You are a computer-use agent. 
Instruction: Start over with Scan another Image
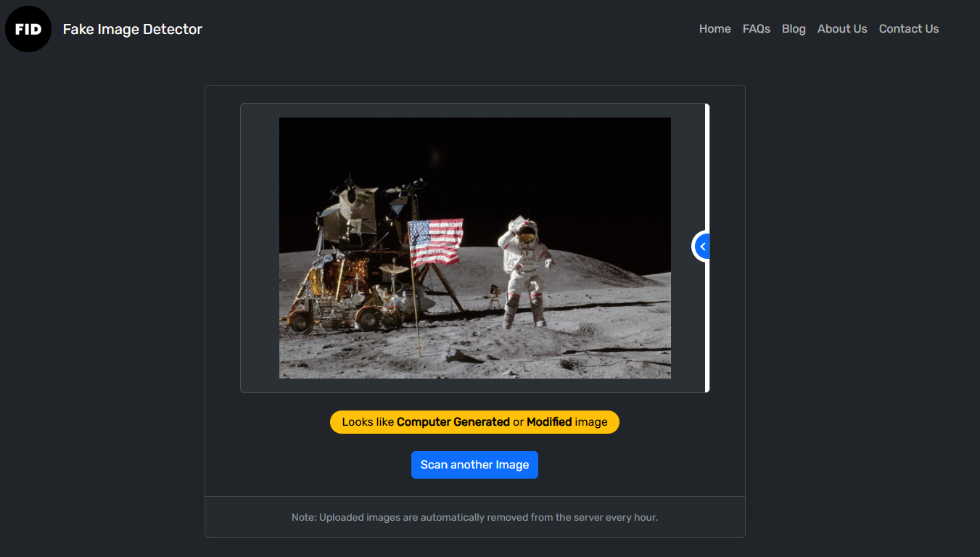pyautogui.click(x=474, y=465)
